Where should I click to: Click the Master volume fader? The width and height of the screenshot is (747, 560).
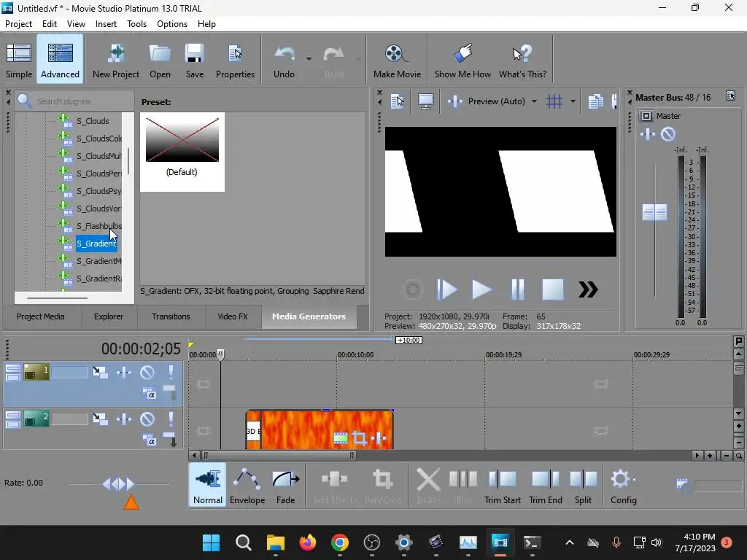click(x=654, y=212)
